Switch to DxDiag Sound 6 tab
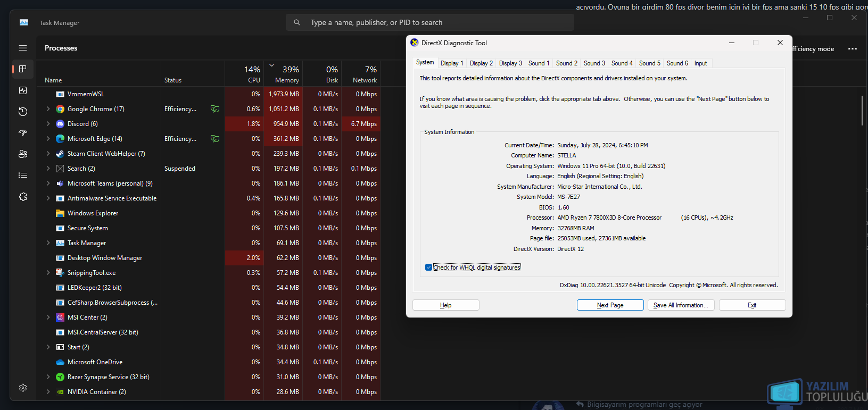 [x=677, y=63]
